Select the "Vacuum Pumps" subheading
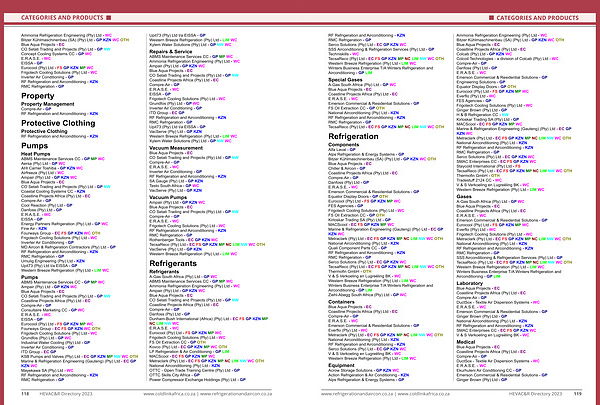The width and height of the screenshot is (600, 405). click(168, 197)
